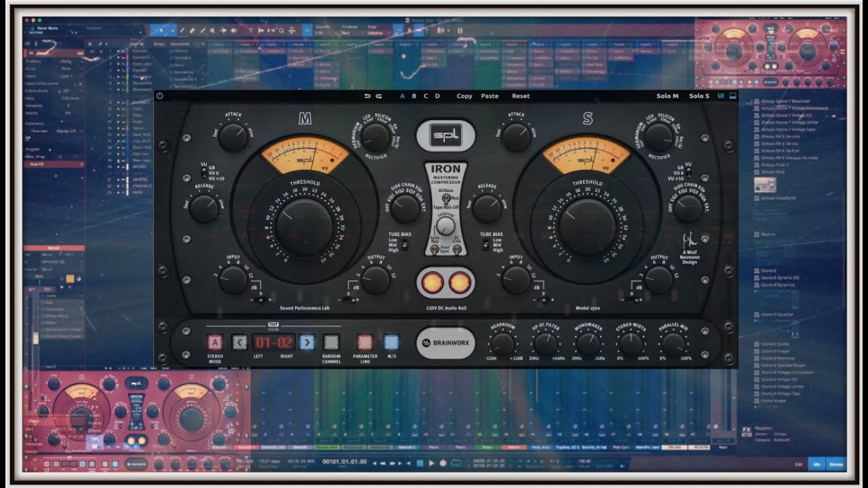Select next TMT channel with right arrow
This screenshot has height=488, width=868.
tap(307, 342)
